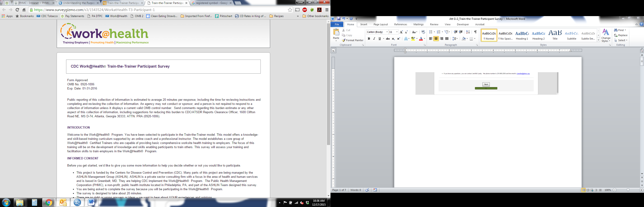
Task: Click the Replace button in Word
Action: (621, 35)
